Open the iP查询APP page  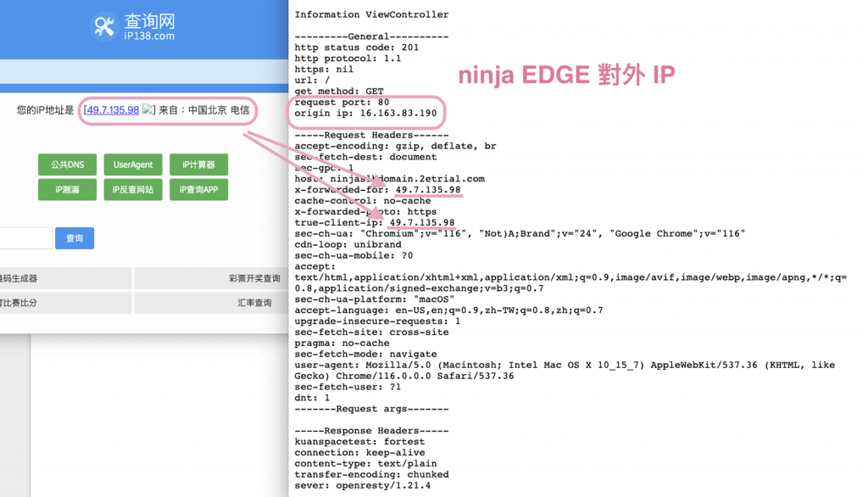click(x=198, y=189)
